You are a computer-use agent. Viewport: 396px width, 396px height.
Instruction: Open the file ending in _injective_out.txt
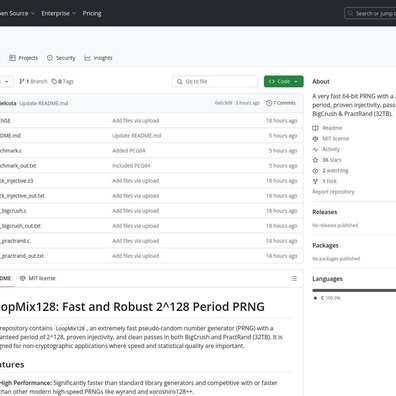tap(22, 196)
